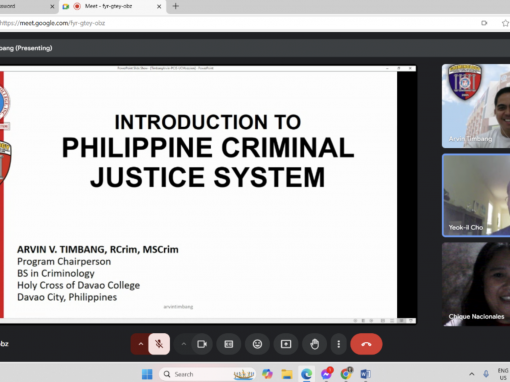Open Messenger from the taskbar

(326, 374)
